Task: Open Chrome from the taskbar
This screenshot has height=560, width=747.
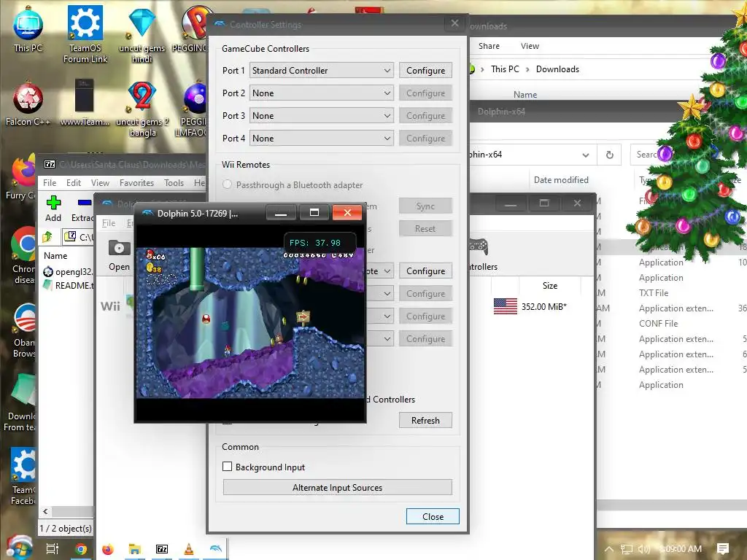Action: 81,550
